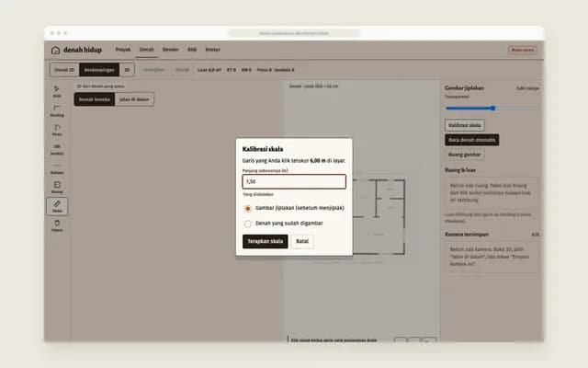Click Terapkan skala button
588x368 pixels.
tap(266, 241)
